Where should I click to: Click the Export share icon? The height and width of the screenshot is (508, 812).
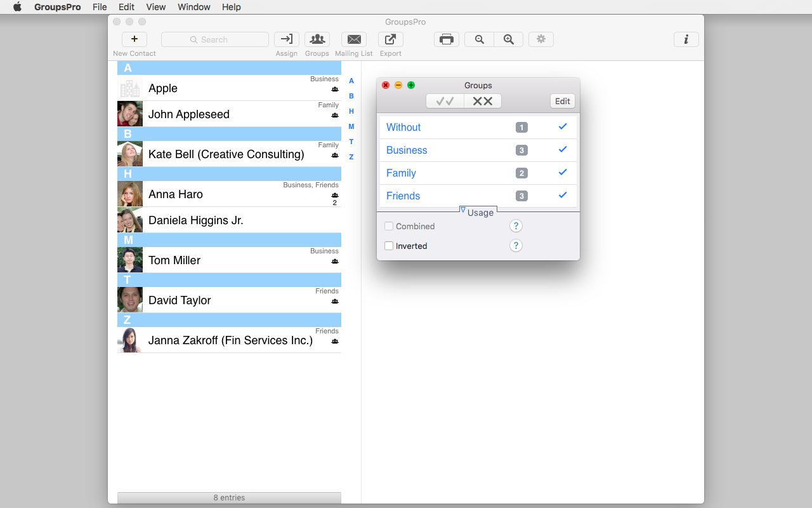coord(391,39)
